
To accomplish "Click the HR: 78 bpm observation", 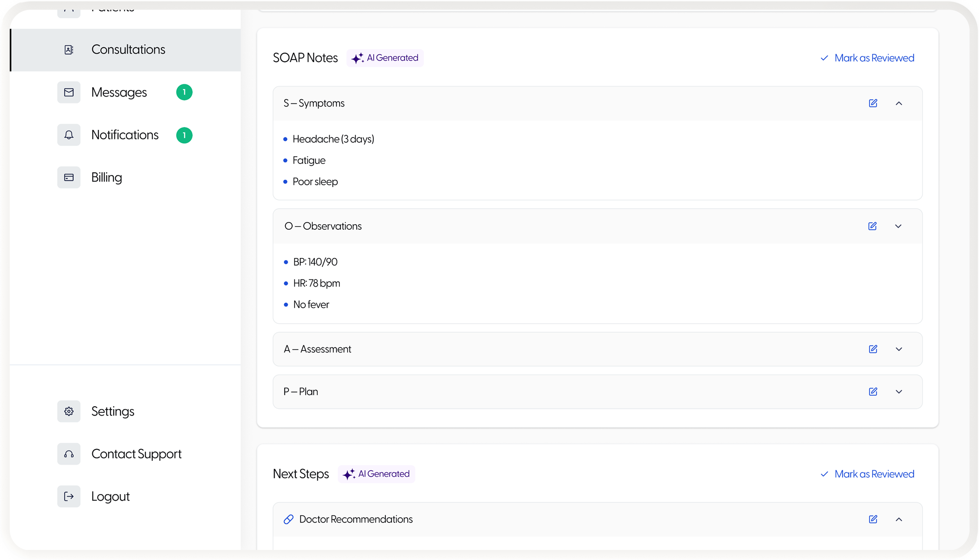I will pos(316,284).
